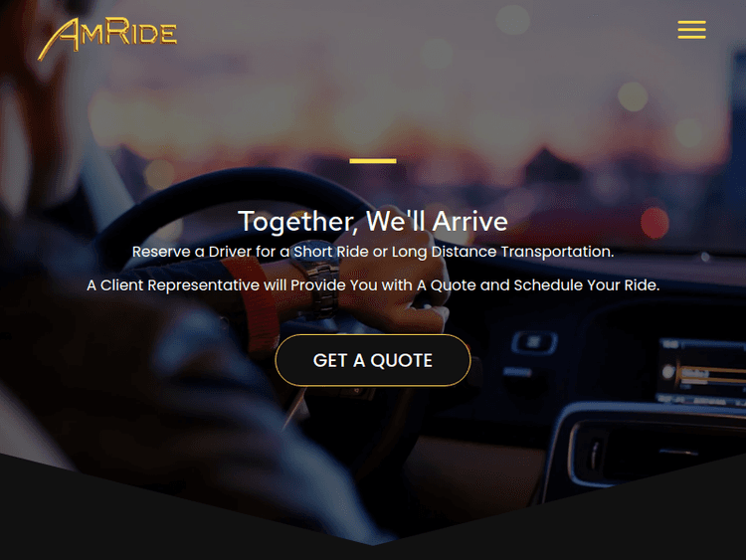Click the dark angled section at the bottom

click(x=373, y=533)
